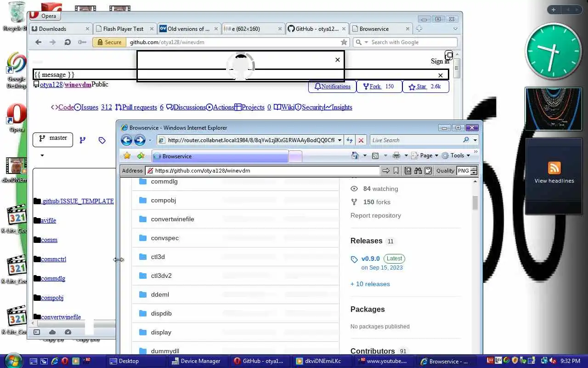Go forward in Internet Explorer
This screenshot has width=588, height=368.
(140, 140)
